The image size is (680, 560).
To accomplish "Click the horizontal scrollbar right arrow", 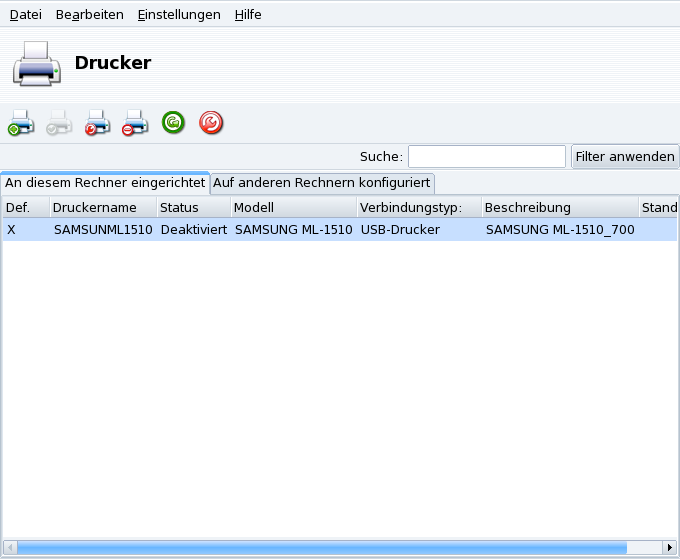I will pos(670,547).
